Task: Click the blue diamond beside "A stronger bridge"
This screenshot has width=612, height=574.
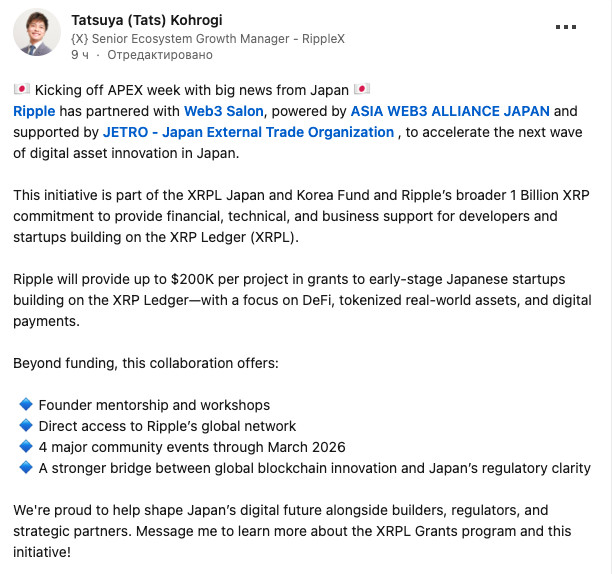Action: point(26,468)
